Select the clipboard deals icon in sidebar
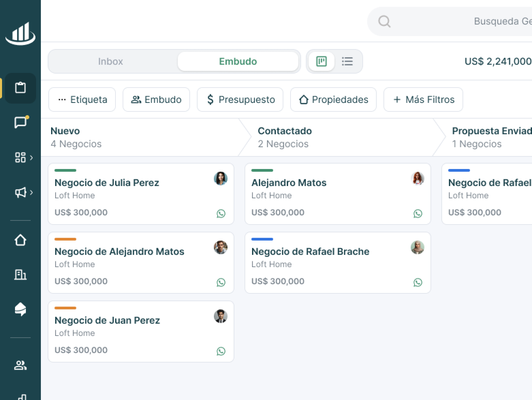532x400 pixels. [20, 88]
